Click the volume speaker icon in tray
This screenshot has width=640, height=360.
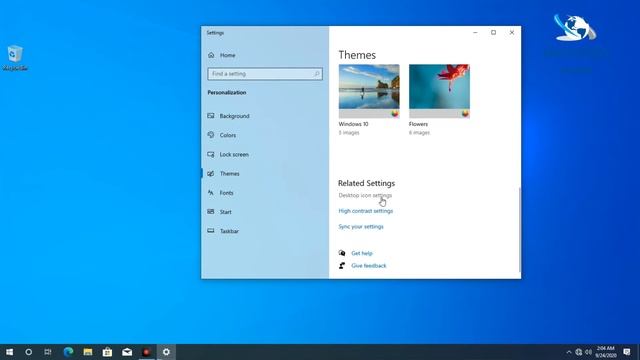click(588, 352)
